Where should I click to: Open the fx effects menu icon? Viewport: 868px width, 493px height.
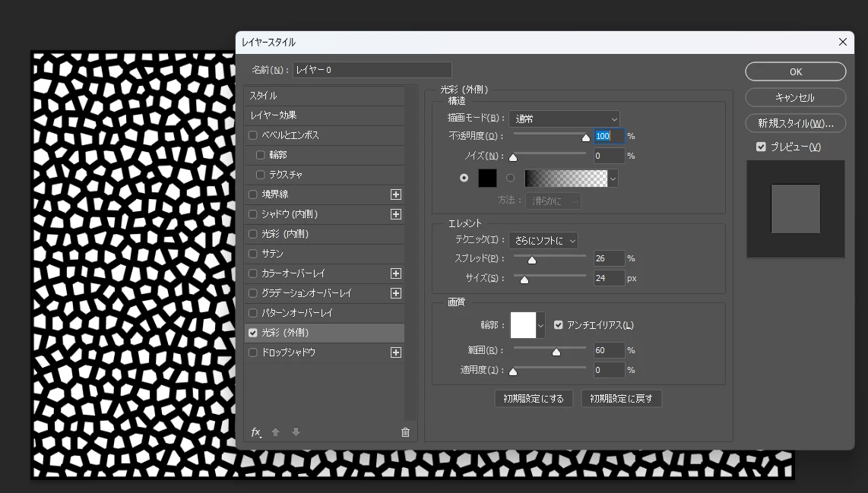click(x=255, y=432)
